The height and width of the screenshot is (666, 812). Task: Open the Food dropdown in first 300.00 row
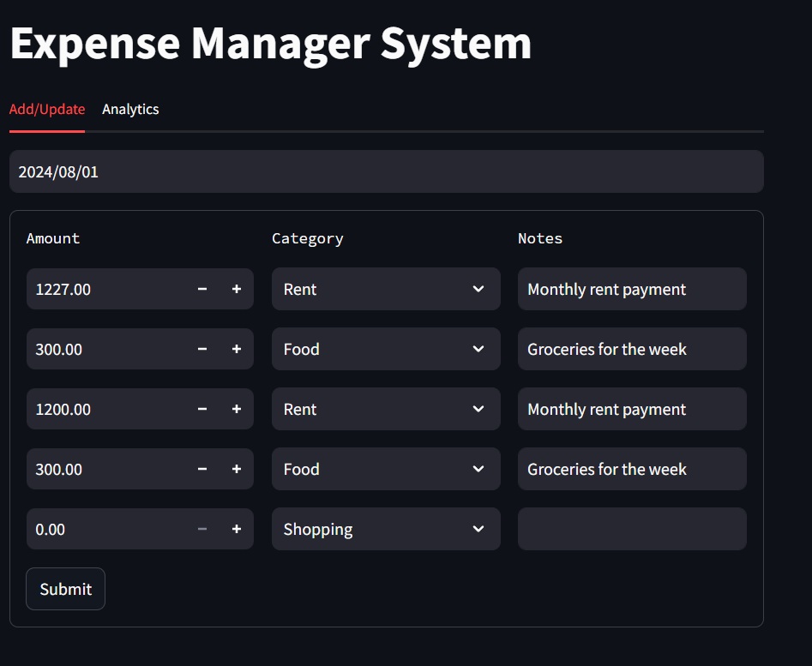(x=386, y=349)
